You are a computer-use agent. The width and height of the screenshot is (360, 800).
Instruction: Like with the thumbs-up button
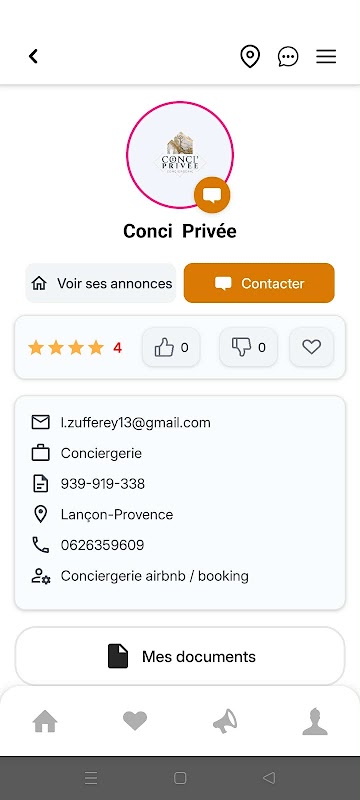(x=171, y=347)
